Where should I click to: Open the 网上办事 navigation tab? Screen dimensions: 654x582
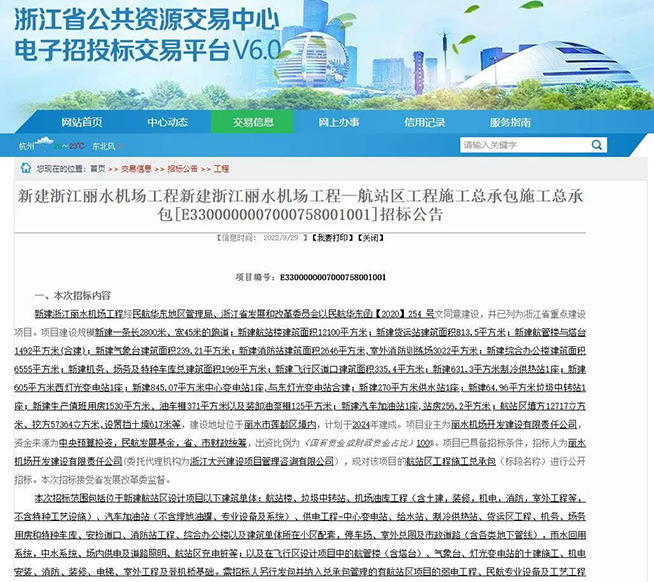pyautogui.click(x=339, y=122)
